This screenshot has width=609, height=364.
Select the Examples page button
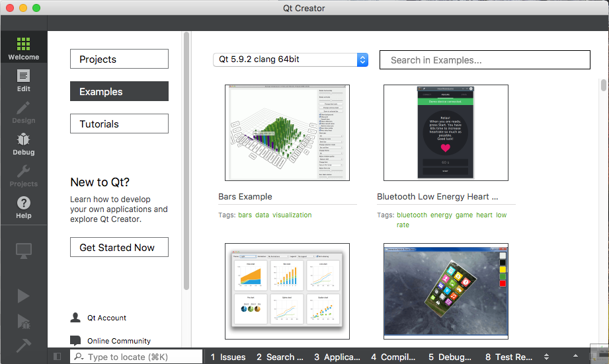click(x=119, y=91)
